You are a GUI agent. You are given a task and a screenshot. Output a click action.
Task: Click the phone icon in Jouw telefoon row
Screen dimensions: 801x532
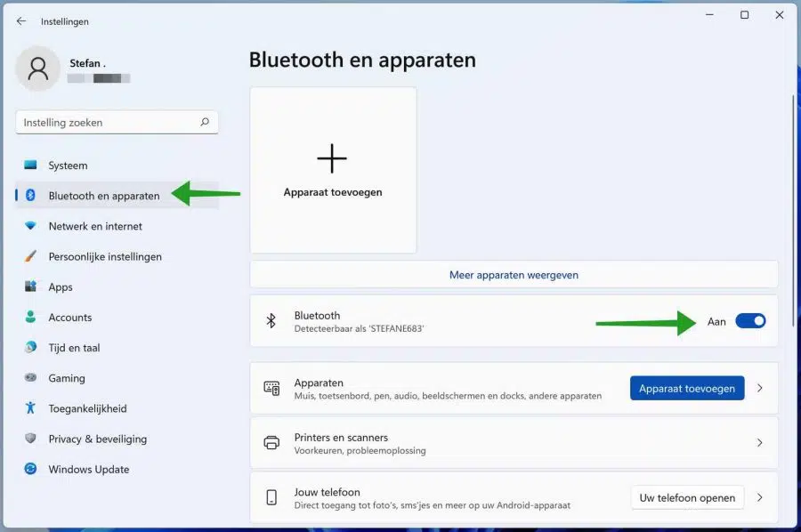(271, 497)
